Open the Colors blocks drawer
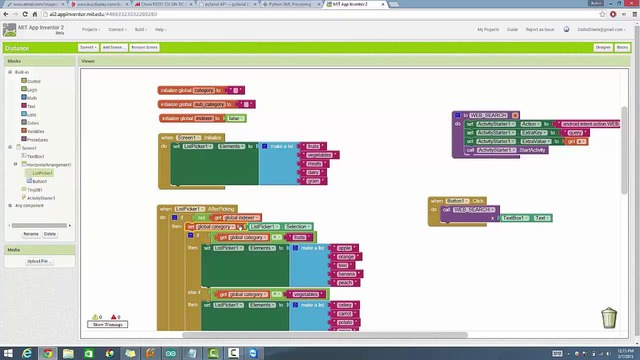 pyautogui.click(x=30, y=123)
